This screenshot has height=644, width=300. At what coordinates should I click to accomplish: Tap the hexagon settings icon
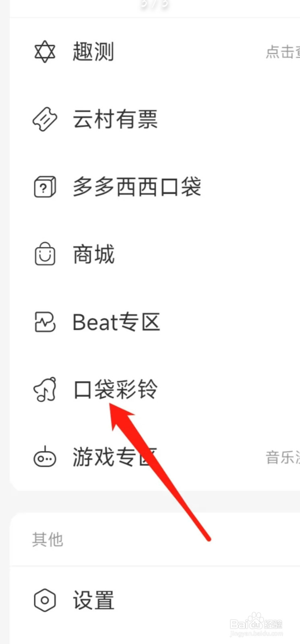point(45,600)
